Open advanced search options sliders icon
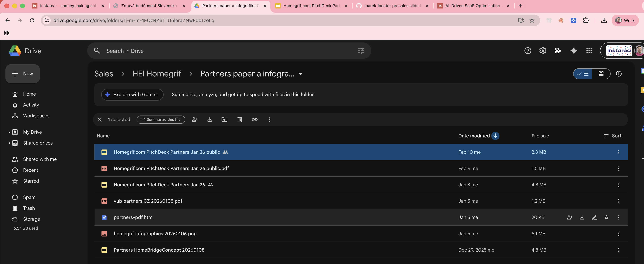 361,50
